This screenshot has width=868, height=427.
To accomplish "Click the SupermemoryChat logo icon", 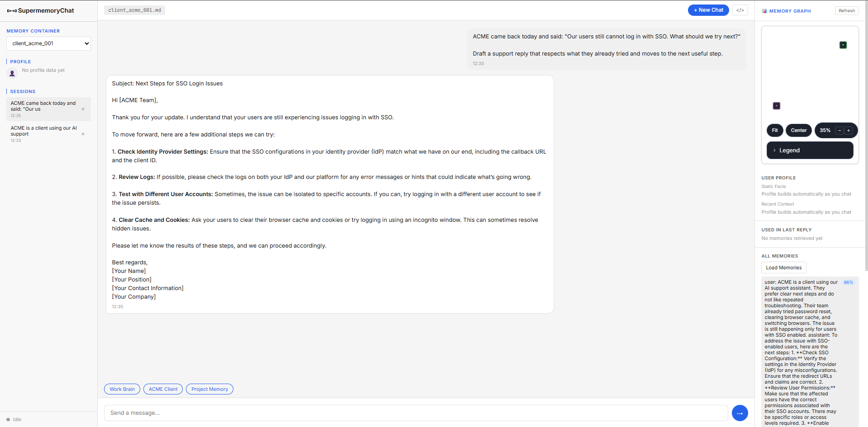I will 12,10.
